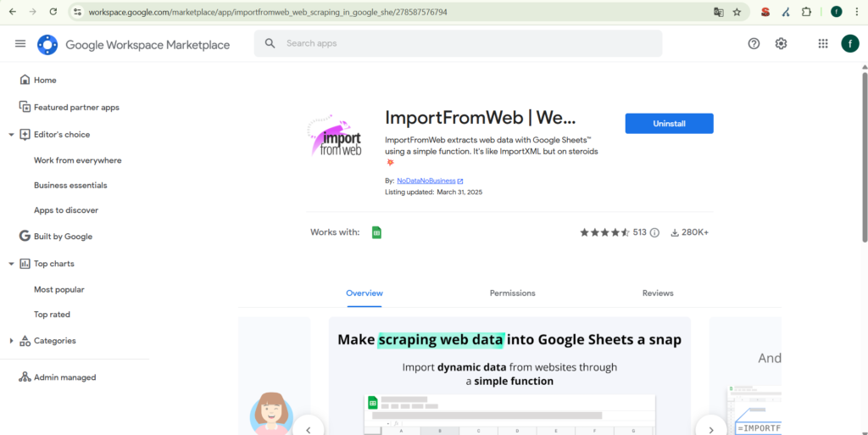The height and width of the screenshot is (435, 868).
Task: Open Chrome's three-dot menu
Action: pos(856,12)
